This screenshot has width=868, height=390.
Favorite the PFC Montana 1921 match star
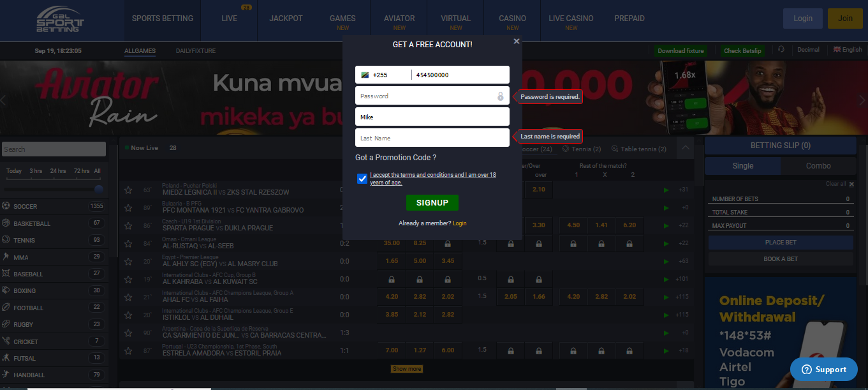128,207
